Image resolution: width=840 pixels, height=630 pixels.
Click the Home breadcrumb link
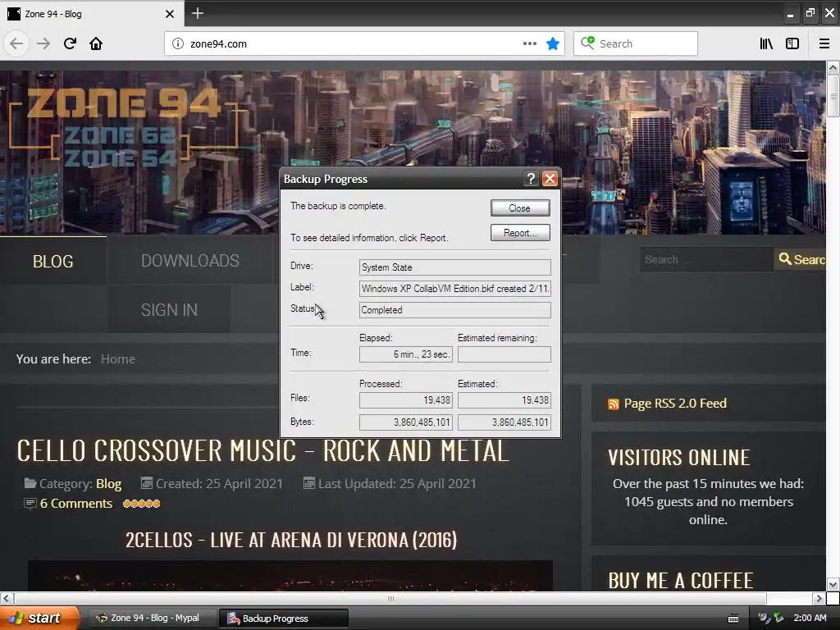(118, 359)
